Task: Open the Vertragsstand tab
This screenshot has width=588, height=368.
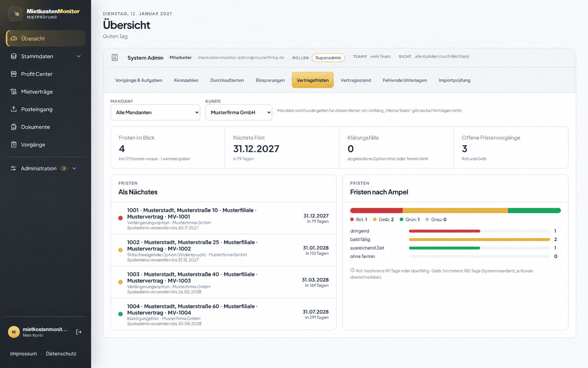Action: [x=356, y=80]
